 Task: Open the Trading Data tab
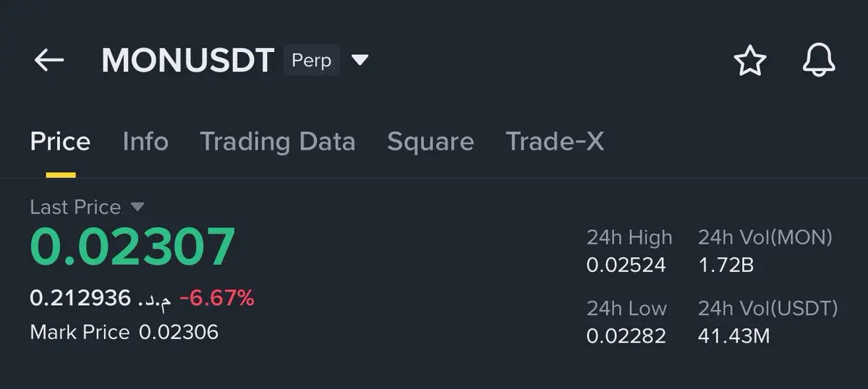pyautogui.click(x=277, y=142)
